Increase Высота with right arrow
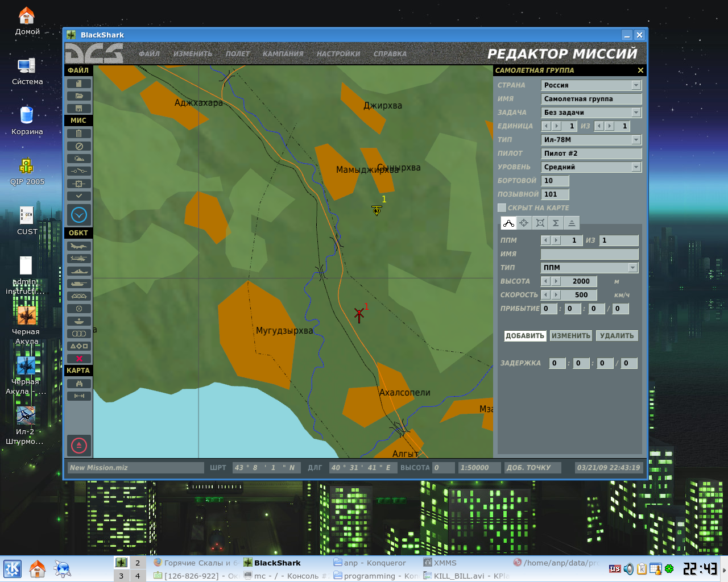The width and height of the screenshot is (728, 582). point(556,281)
